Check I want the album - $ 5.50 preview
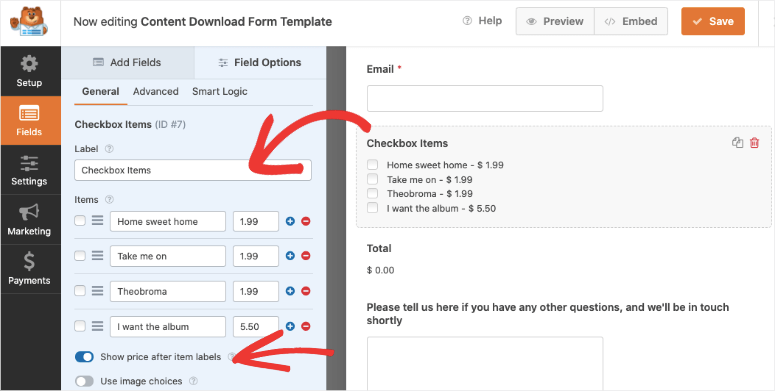Image resolution: width=775 pixels, height=391 pixels. 373,208
